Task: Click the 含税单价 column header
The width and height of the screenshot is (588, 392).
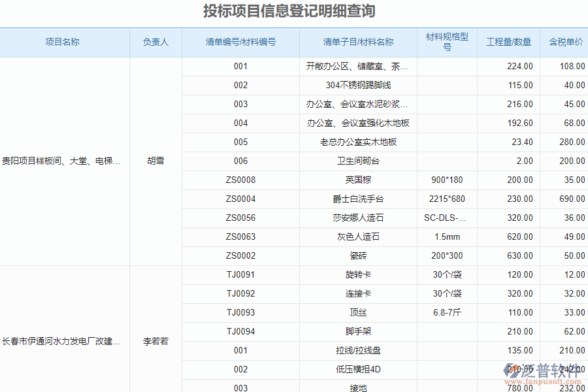Action: 563,42
